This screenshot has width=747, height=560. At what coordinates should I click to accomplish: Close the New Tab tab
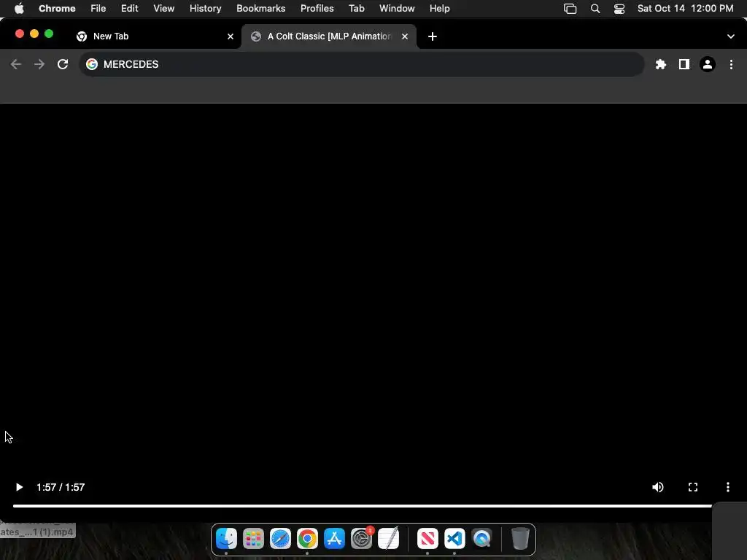pos(231,36)
